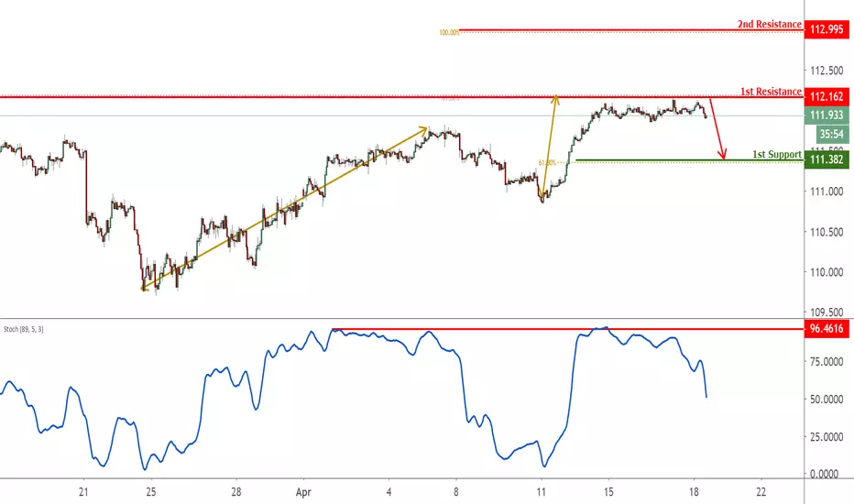
Task: Click the 112.500 price axis tick
Action: [827, 71]
